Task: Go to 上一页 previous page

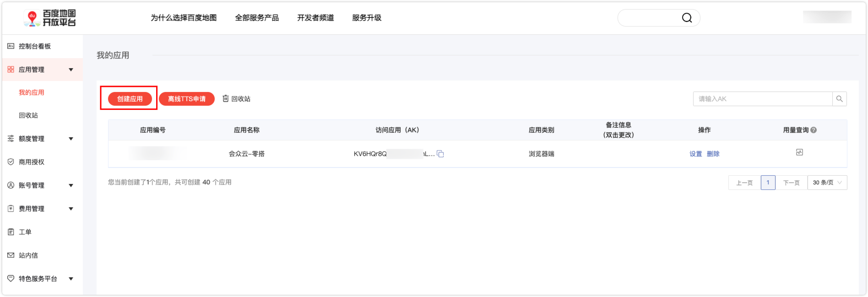Action: (744, 183)
